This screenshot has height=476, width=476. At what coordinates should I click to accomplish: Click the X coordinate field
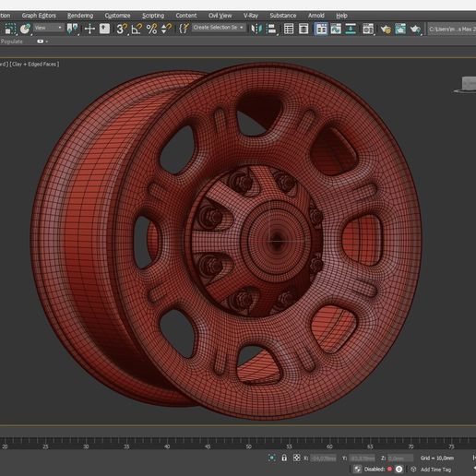click(x=323, y=458)
